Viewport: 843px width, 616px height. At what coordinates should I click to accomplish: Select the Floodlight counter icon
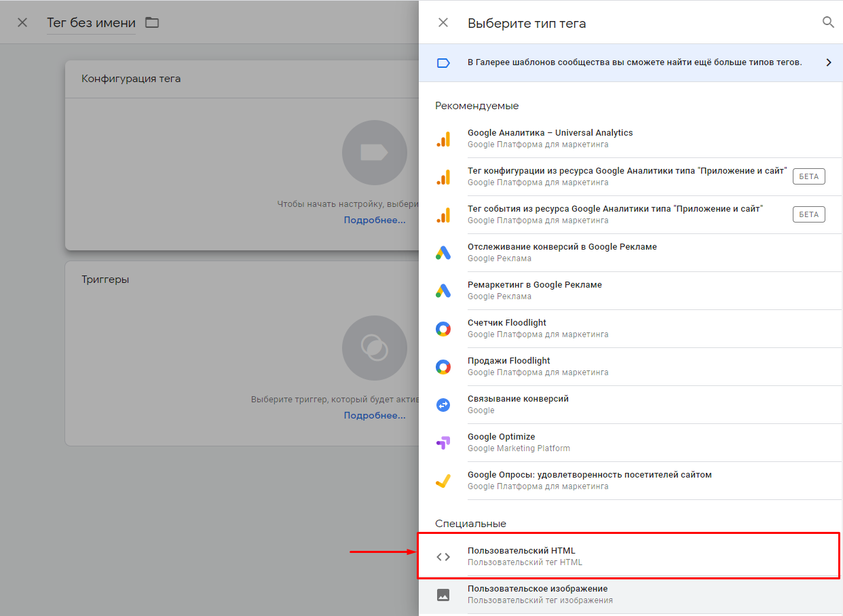tap(443, 329)
